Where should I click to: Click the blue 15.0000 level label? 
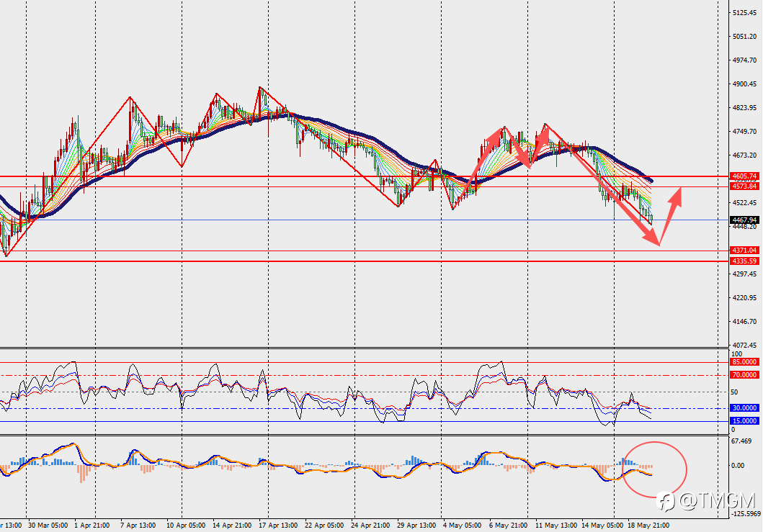point(744,420)
